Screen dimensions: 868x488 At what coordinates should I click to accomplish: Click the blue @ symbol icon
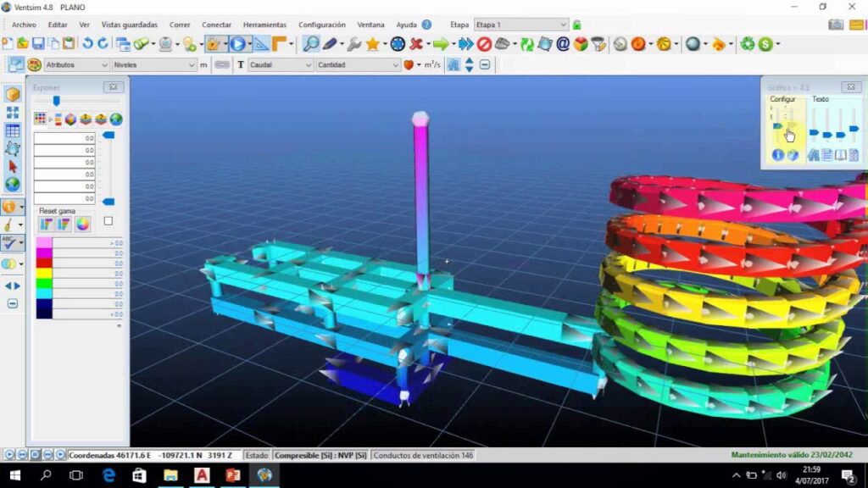[563, 44]
